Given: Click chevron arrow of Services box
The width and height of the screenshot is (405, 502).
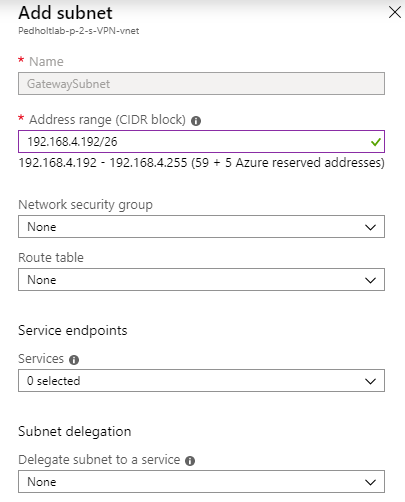Looking at the screenshot, I should tap(370, 381).
